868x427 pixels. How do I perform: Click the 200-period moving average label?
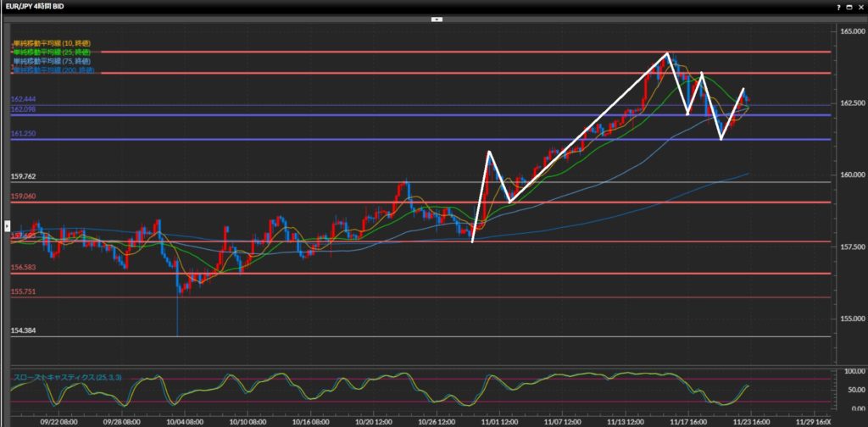click(x=54, y=71)
